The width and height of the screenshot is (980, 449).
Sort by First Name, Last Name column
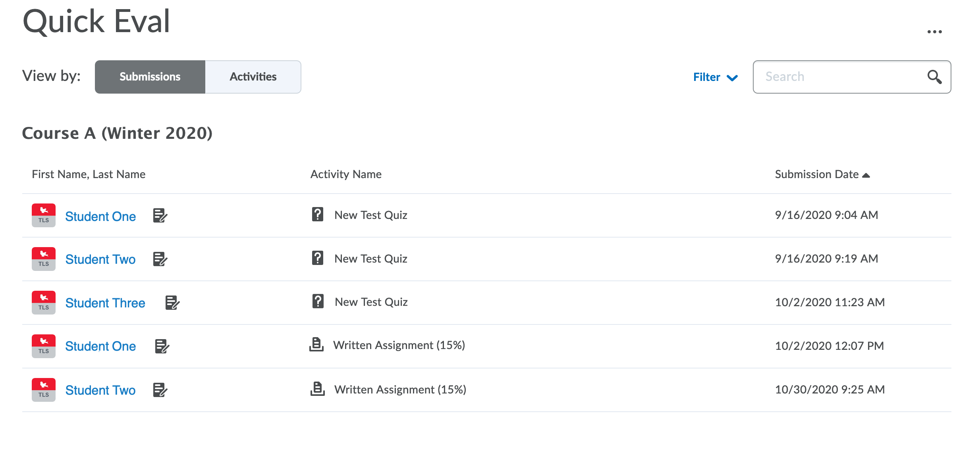click(x=89, y=175)
